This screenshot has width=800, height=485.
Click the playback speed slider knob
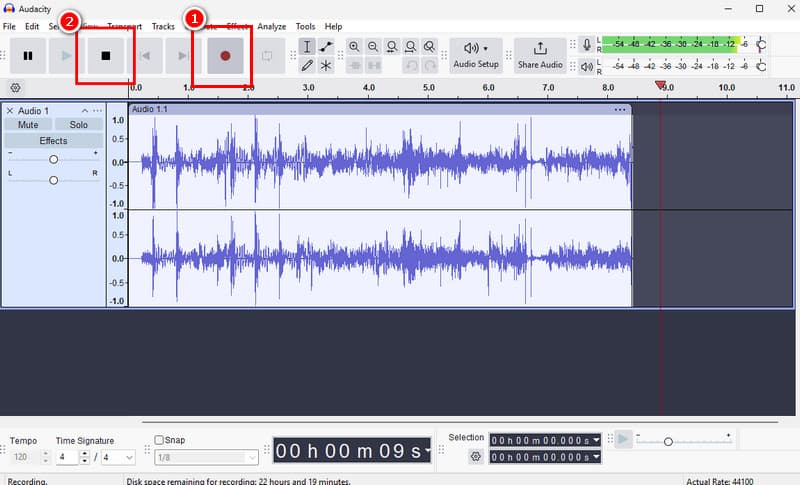[x=668, y=442]
